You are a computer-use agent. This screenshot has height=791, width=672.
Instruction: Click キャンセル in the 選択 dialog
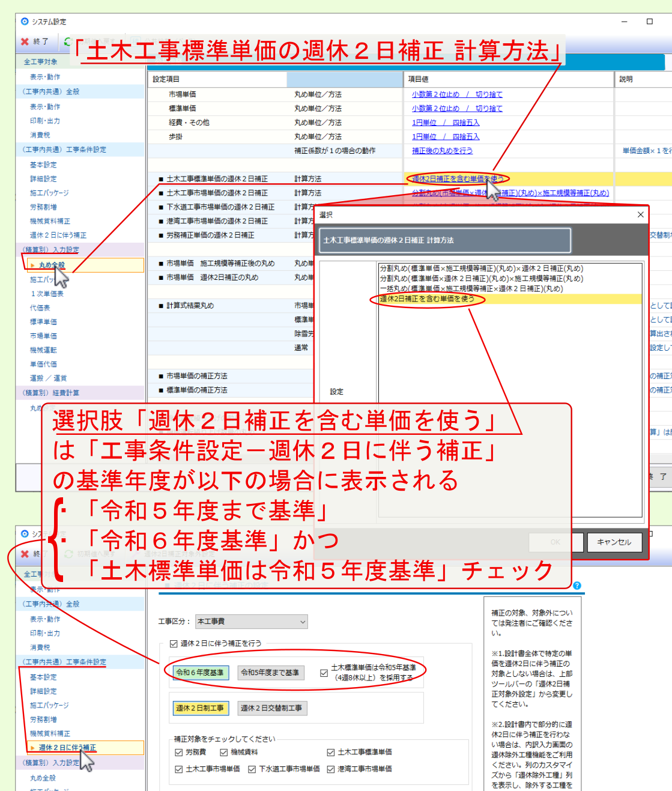click(x=614, y=542)
